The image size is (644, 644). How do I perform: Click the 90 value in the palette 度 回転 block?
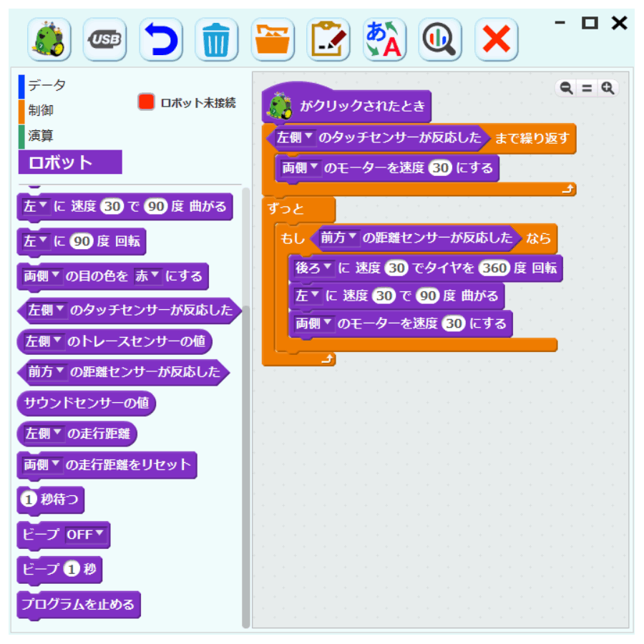tap(82, 241)
